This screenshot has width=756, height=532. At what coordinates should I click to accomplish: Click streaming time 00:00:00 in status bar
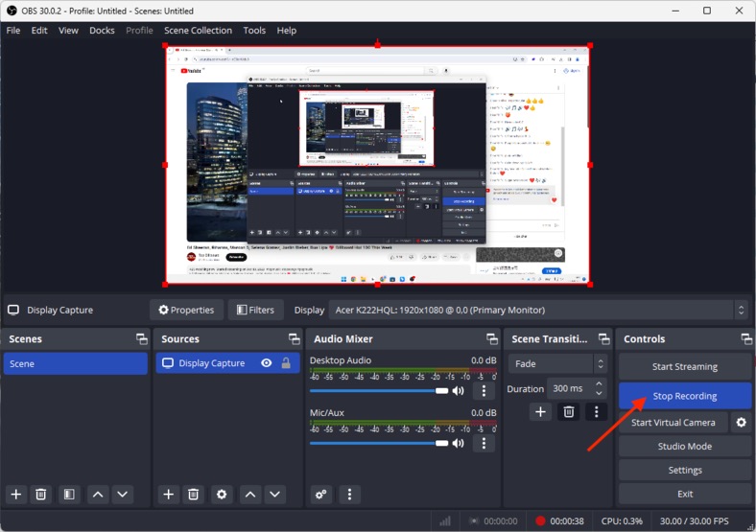pyautogui.click(x=501, y=520)
